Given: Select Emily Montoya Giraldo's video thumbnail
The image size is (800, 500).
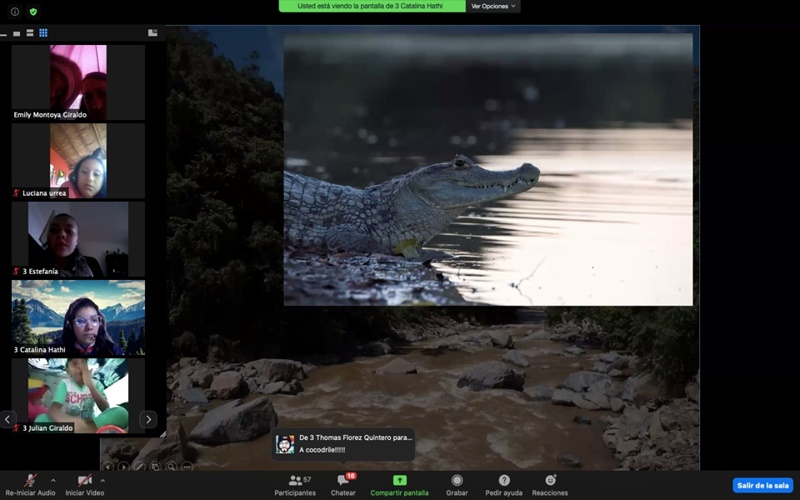Looking at the screenshot, I should [78, 80].
